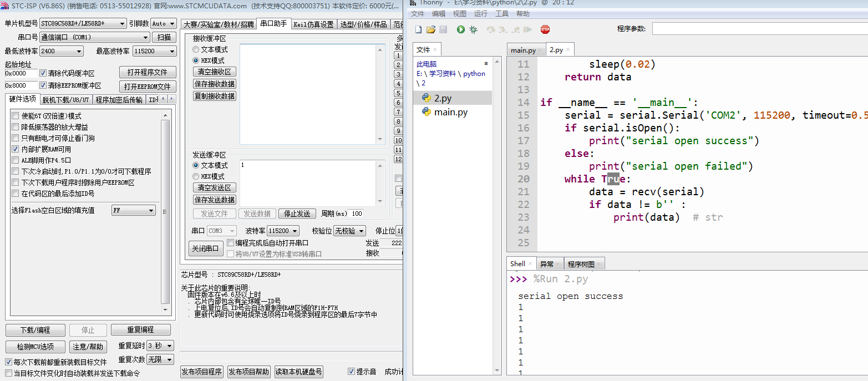Open serial assistant 波特率 115200 dropdown
The height and width of the screenshot is (381, 868).
283,231
